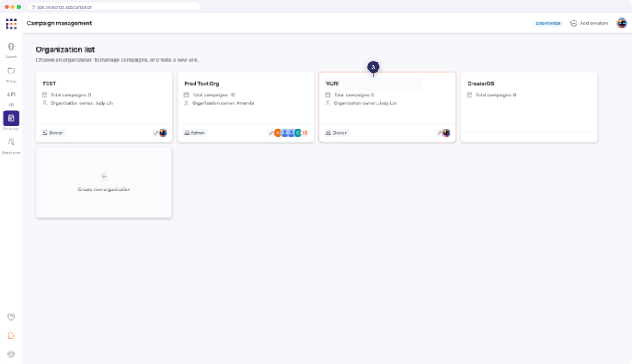Click the browser address bar URL
Screen dimensions: 632x364
point(115,7)
